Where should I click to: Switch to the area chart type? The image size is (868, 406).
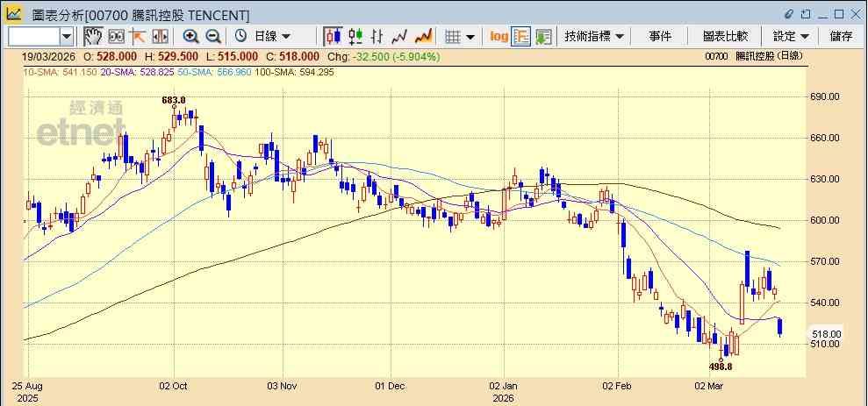(424, 37)
